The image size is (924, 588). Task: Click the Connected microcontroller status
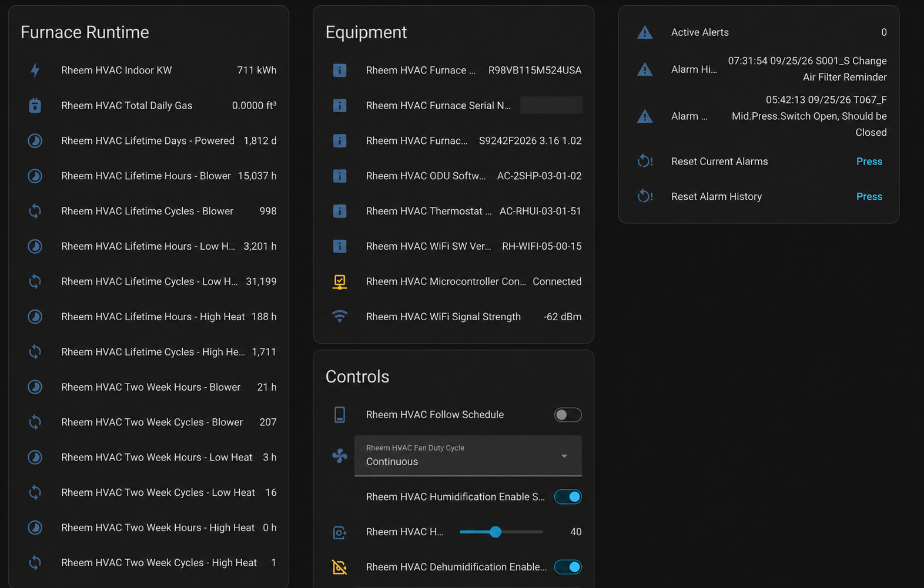point(557,281)
